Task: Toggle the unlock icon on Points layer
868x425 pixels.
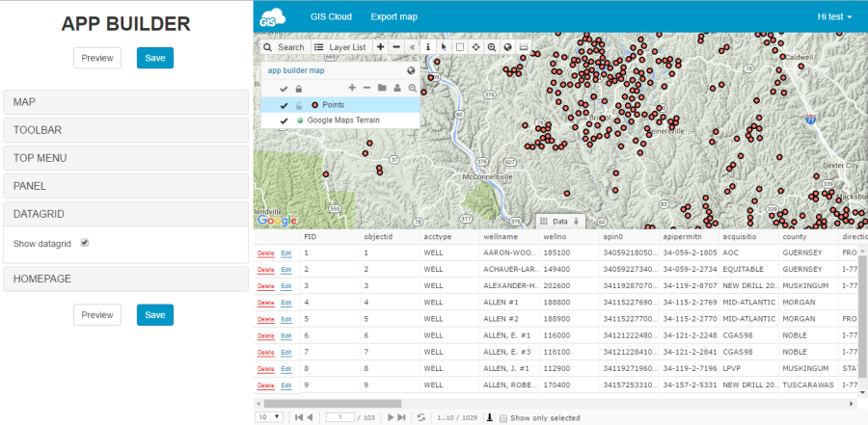Action: (x=299, y=105)
